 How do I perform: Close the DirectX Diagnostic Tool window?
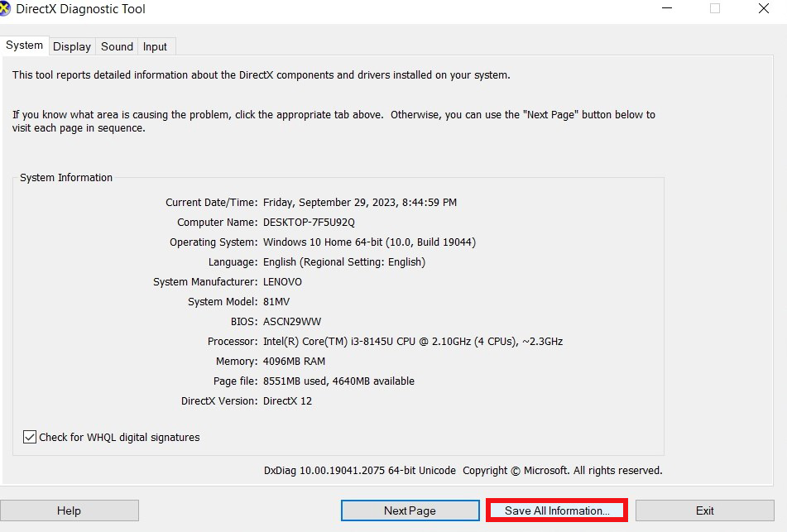(x=763, y=8)
